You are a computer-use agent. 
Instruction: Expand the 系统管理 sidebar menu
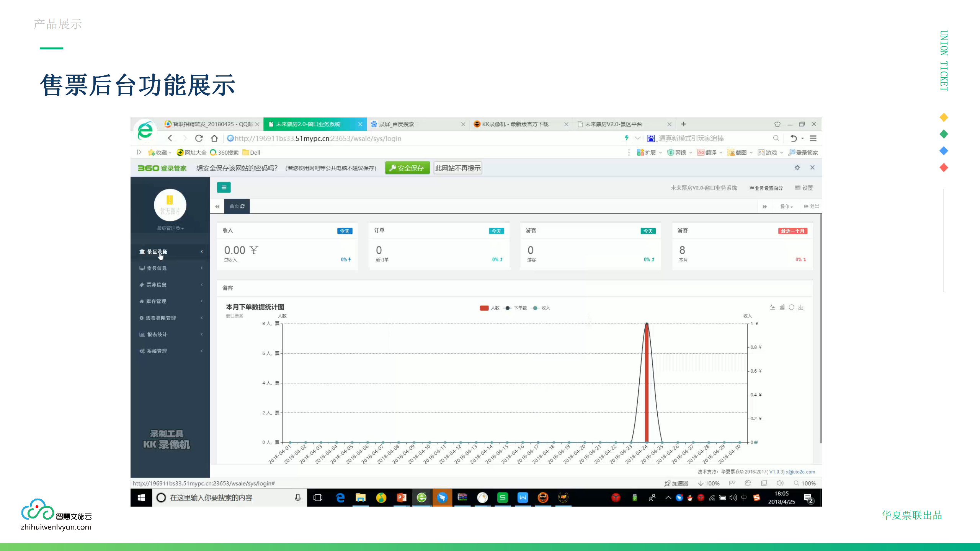point(170,351)
